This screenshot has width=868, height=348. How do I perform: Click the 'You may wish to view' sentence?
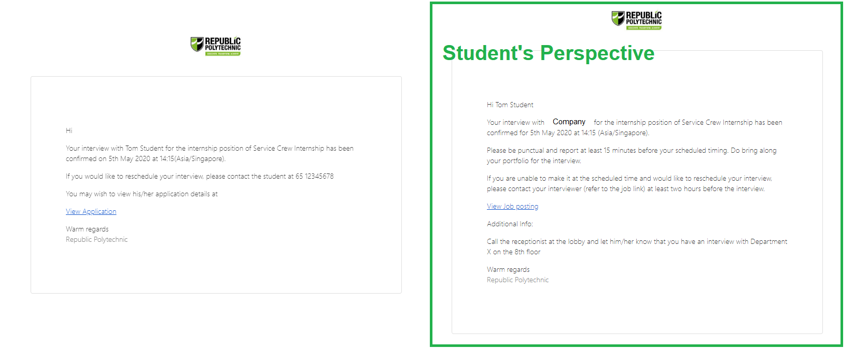(142, 194)
